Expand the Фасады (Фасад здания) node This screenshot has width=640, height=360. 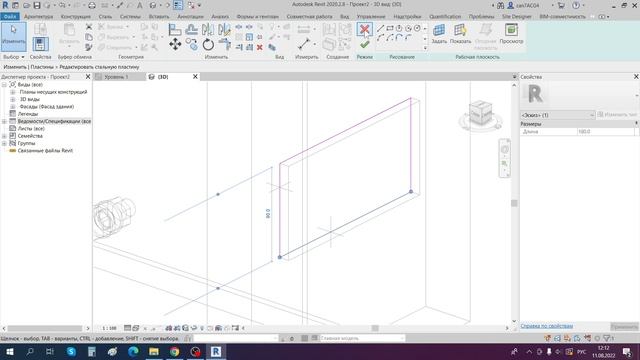13,107
